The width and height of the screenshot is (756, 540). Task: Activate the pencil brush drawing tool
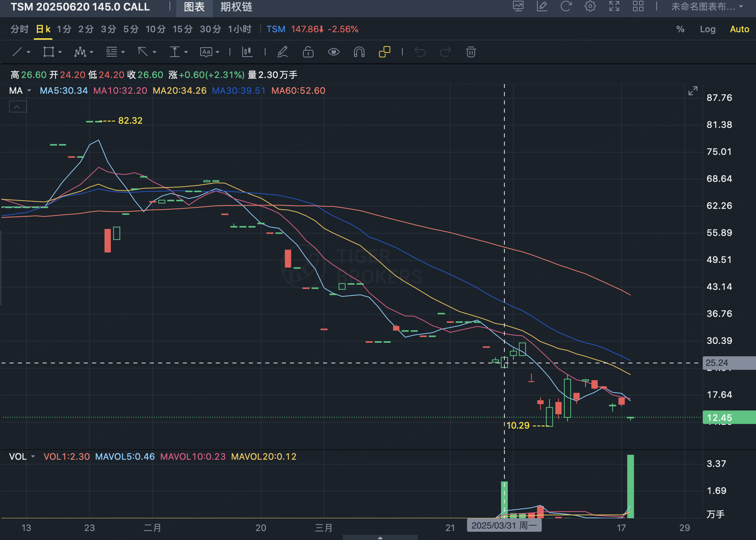tap(282, 52)
